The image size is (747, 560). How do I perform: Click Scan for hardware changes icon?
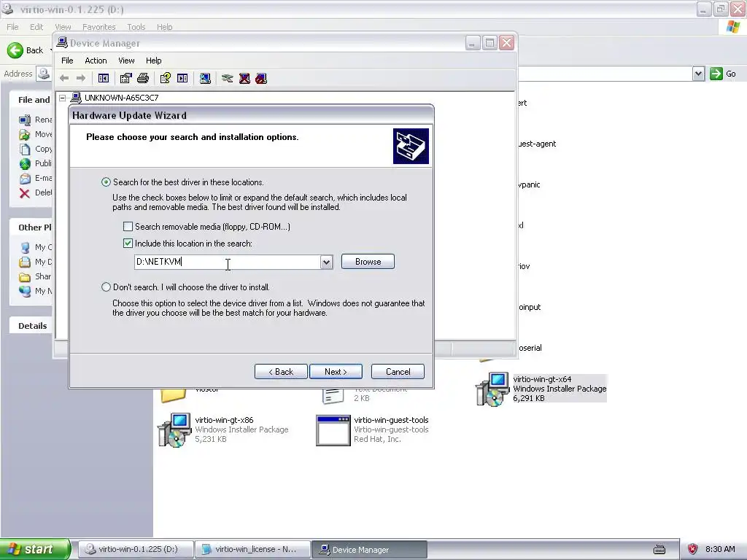[205, 78]
